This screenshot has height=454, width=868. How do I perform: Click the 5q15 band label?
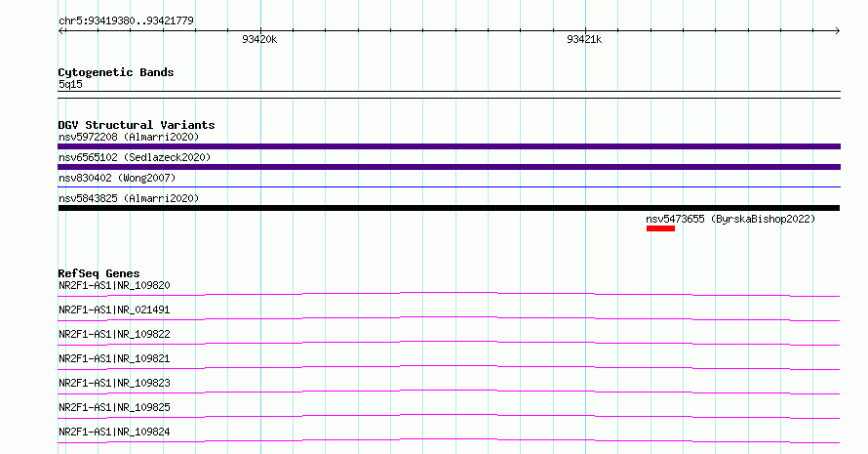[70, 84]
